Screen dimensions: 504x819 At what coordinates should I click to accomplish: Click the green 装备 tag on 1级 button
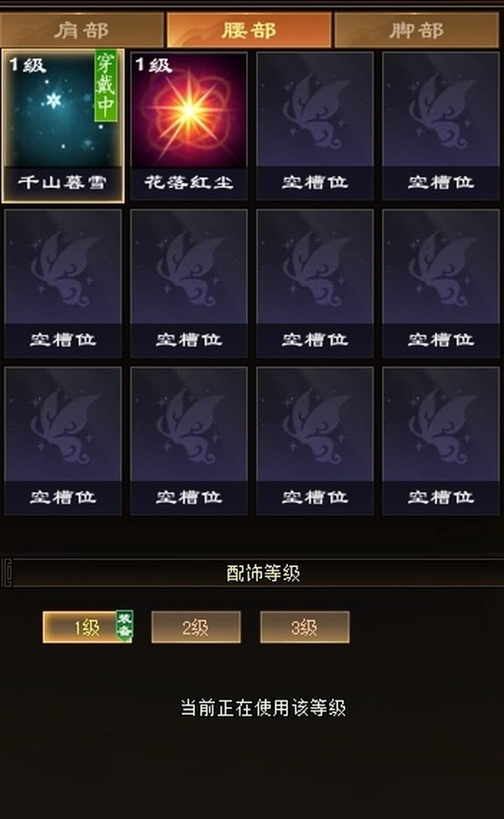click(x=124, y=625)
